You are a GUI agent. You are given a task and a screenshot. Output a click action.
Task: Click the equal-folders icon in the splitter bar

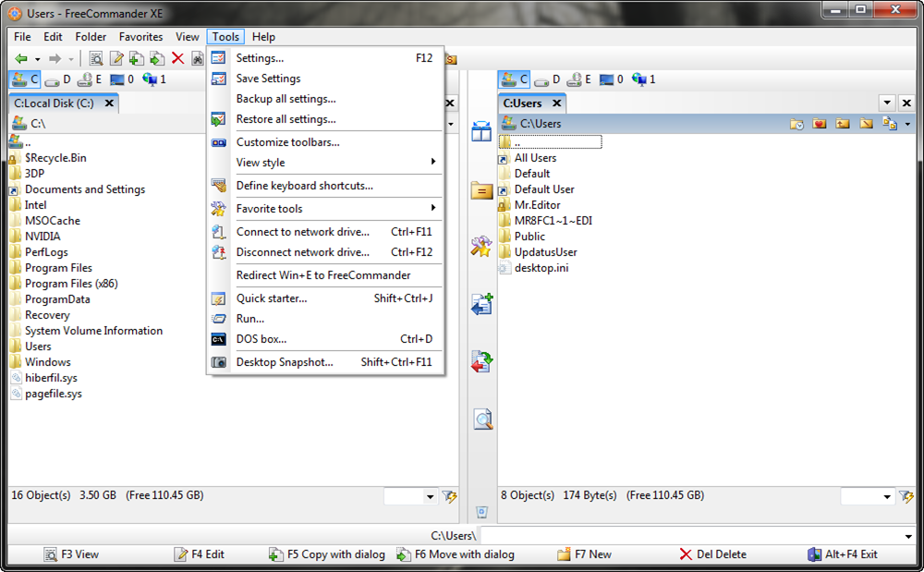coord(481,190)
